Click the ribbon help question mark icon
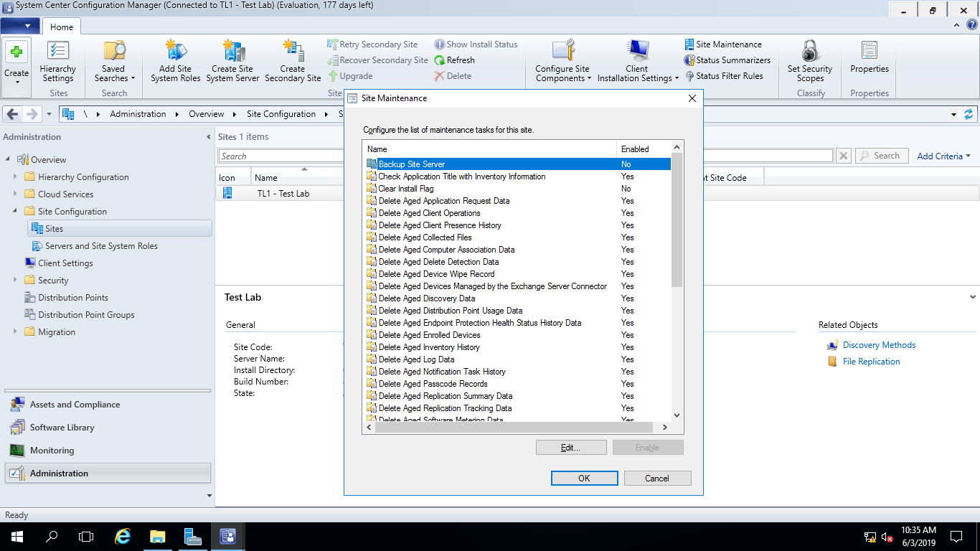 pyautogui.click(x=972, y=25)
